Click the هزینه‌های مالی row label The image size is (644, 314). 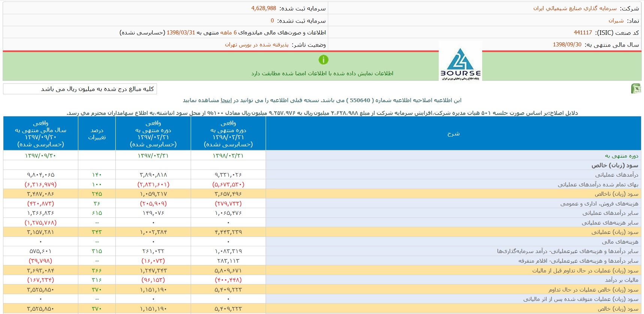click(620, 242)
